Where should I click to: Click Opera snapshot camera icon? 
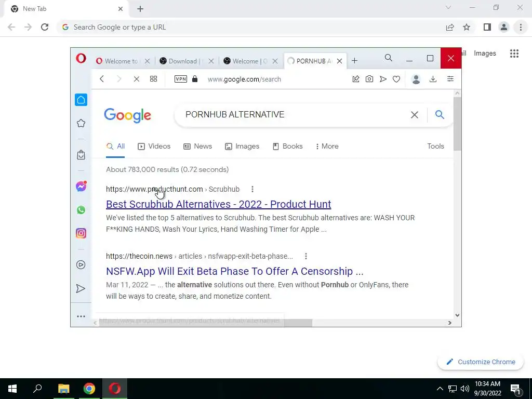(369, 79)
